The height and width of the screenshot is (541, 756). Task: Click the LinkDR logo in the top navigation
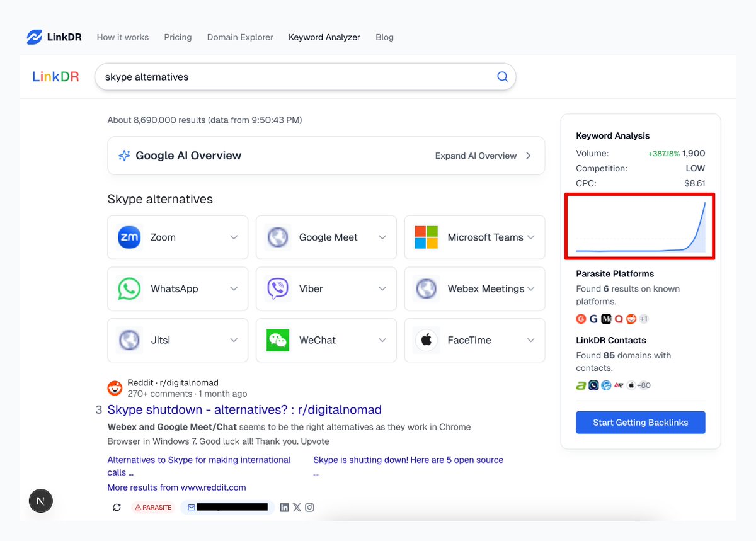[54, 37]
